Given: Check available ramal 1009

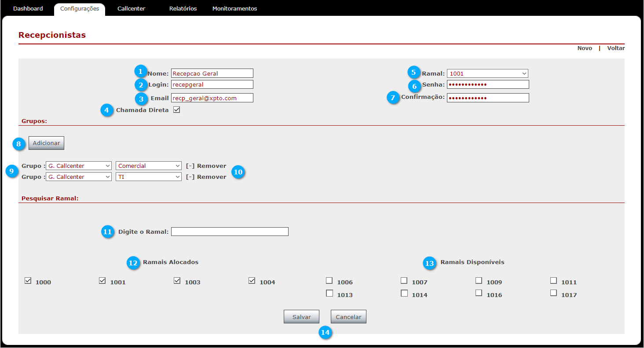Looking at the screenshot, I should (x=479, y=280).
